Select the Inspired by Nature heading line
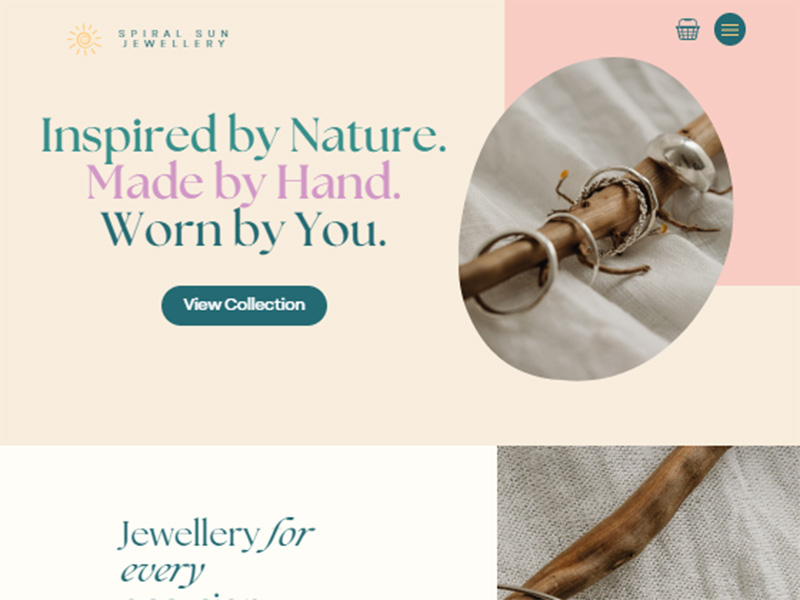800x600 pixels. pyautogui.click(x=244, y=135)
